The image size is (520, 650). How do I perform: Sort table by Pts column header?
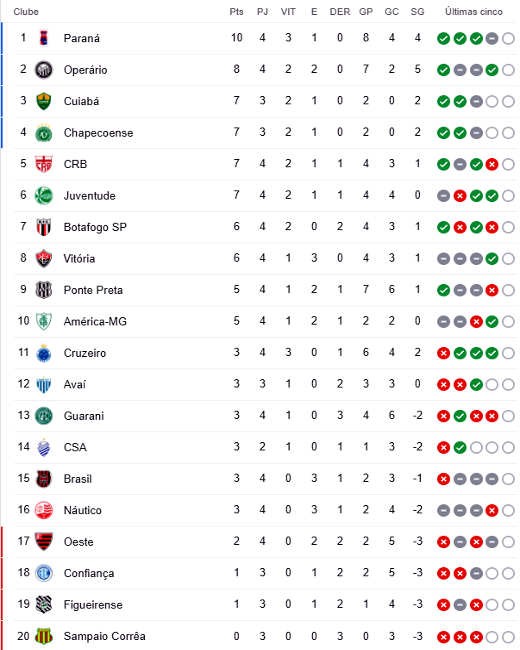click(x=236, y=12)
